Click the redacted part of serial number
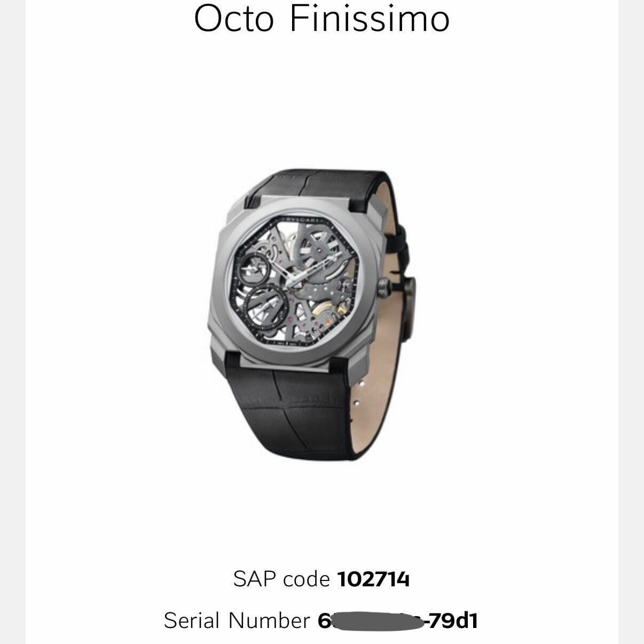Screen dimensions: 644x644 click(374, 621)
